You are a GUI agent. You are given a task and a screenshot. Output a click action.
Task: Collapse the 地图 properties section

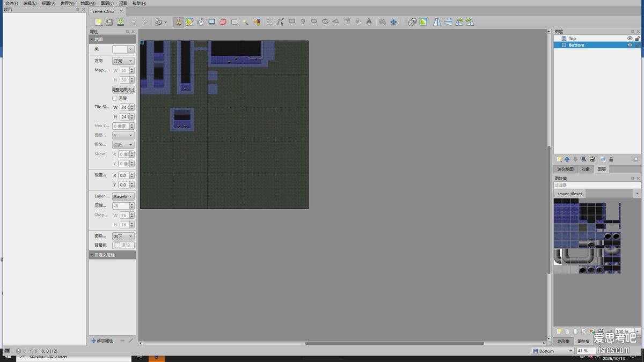pyautogui.click(x=91, y=40)
